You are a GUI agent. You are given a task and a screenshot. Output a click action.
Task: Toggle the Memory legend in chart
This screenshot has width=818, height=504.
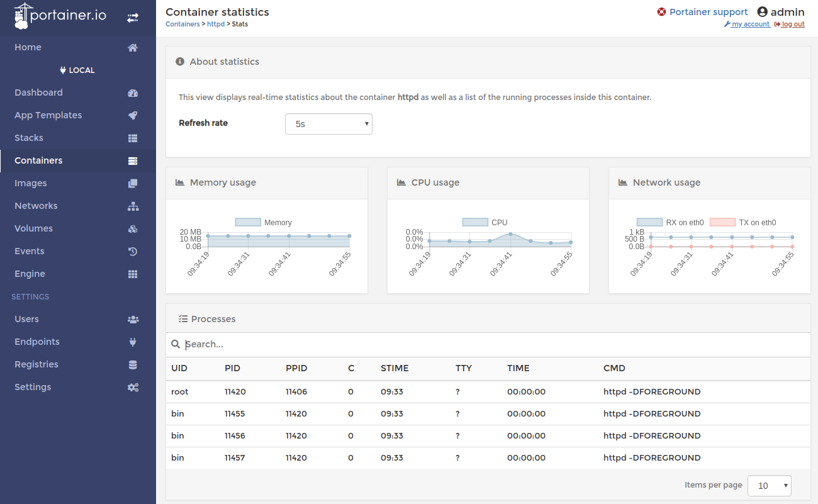[x=264, y=222]
